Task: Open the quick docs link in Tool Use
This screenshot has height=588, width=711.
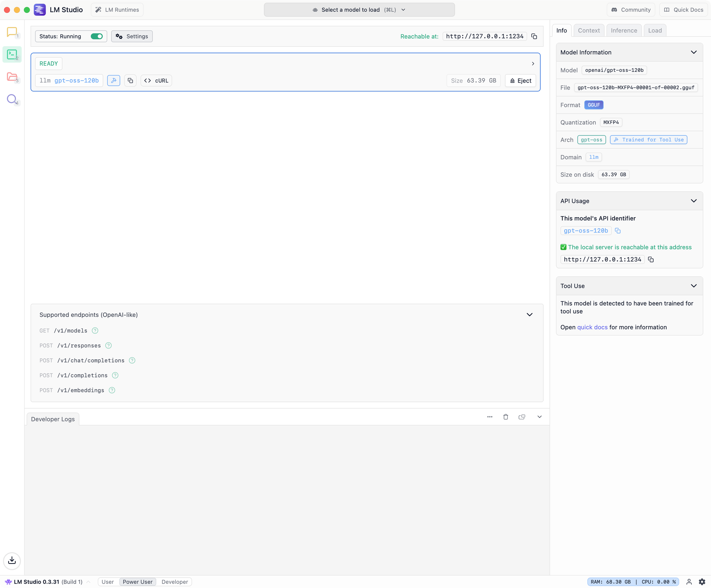Action: (x=592, y=327)
